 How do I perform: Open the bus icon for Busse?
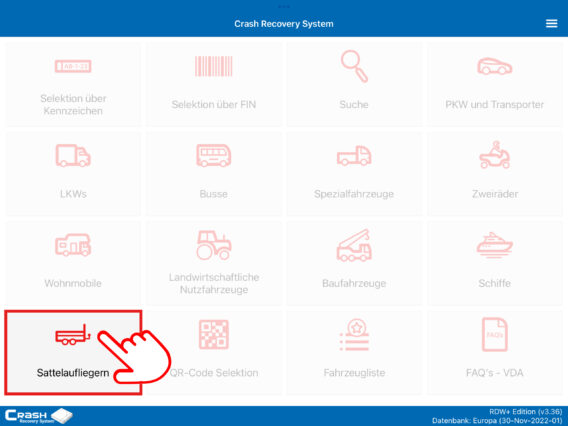[213, 156]
